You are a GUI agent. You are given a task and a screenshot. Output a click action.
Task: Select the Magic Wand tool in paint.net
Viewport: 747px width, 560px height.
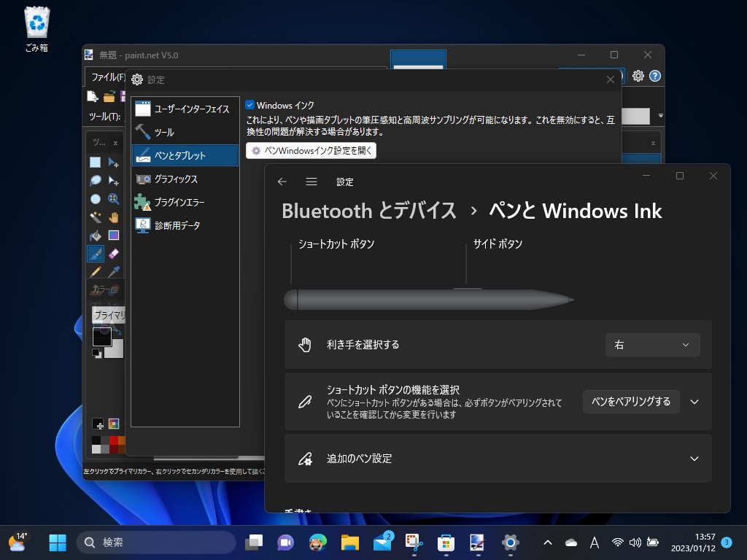tap(96, 217)
